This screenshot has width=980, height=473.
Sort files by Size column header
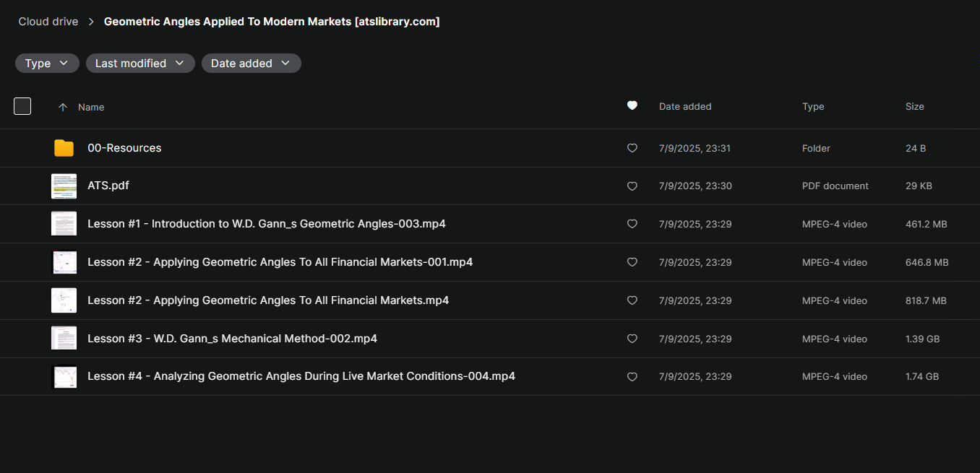(914, 106)
